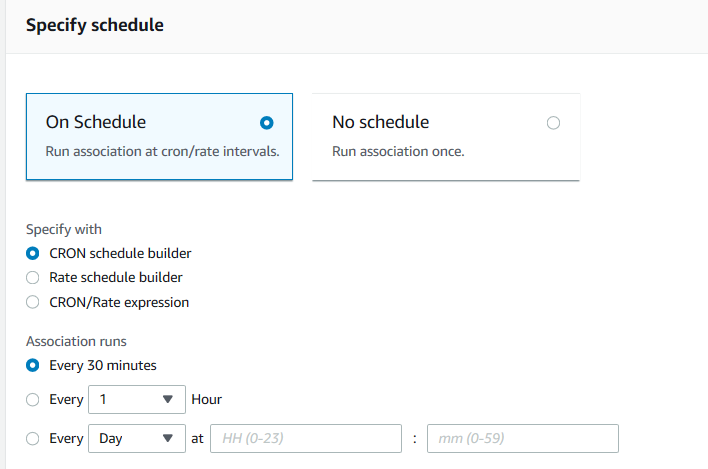Select the No schedule option card
The image size is (708, 469).
445,137
